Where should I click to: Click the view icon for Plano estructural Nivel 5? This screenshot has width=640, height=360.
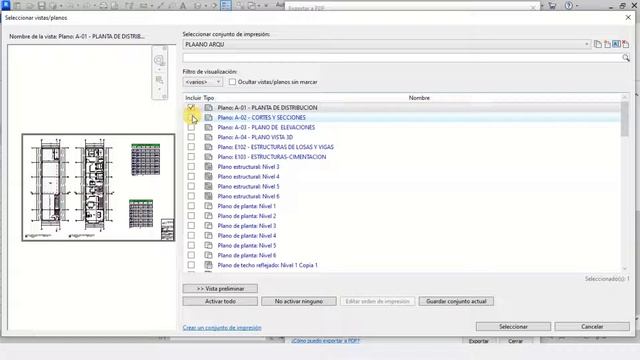pyautogui.click(x=209, y=186)
